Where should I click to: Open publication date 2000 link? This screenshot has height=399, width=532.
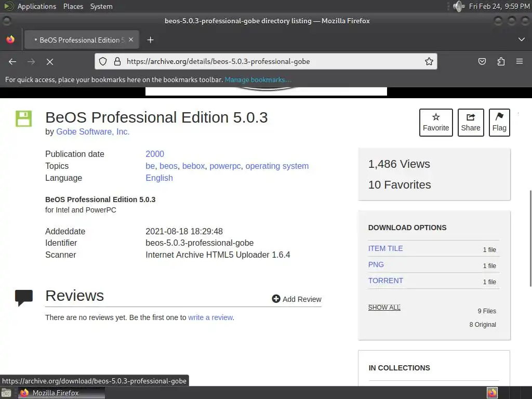click(x=155, y=154)
